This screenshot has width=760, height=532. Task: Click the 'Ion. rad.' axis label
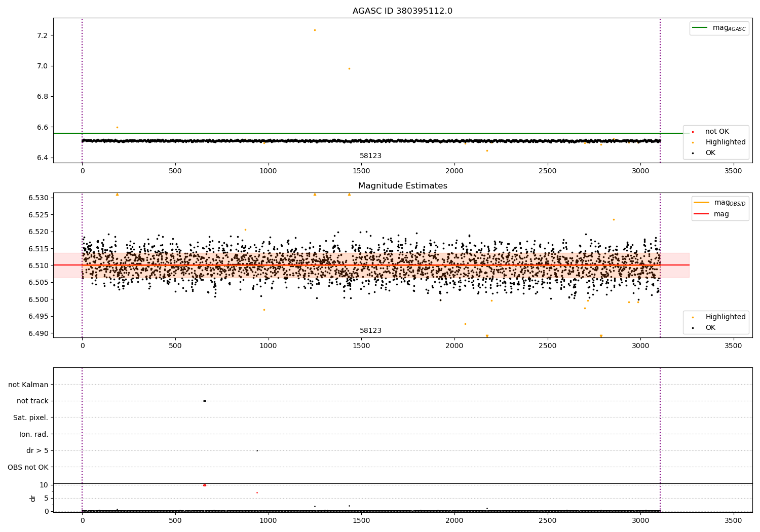[34, 434]
